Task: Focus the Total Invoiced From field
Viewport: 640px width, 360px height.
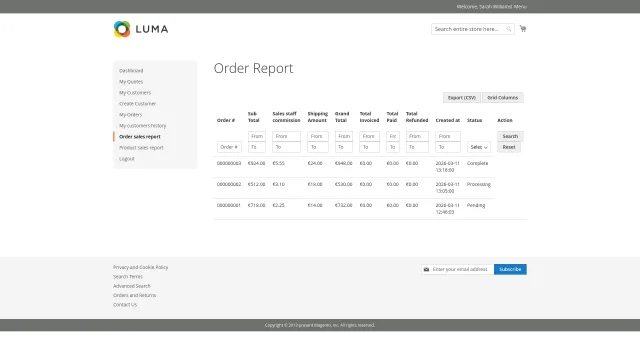Action: [369, 136]
